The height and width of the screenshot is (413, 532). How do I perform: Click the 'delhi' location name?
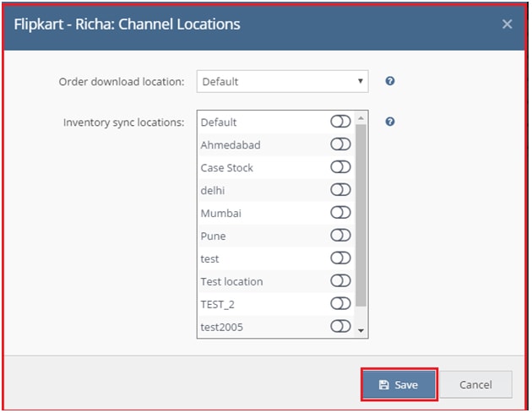tap(213, 190)
